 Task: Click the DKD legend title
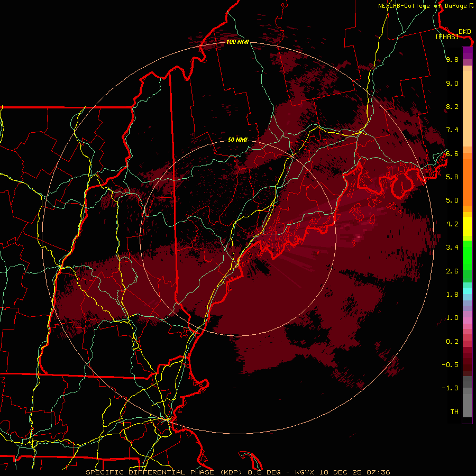(x=464, y=31)
